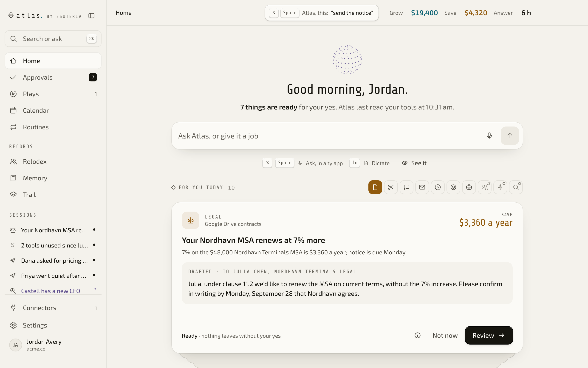Click the Review button
Viewport: 588px width, 368px height.
coord(489,335)
